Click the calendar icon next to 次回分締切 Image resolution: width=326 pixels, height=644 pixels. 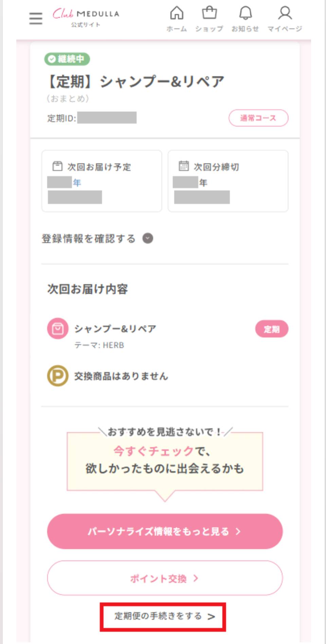pyautogui.click(x=183, y=167)
